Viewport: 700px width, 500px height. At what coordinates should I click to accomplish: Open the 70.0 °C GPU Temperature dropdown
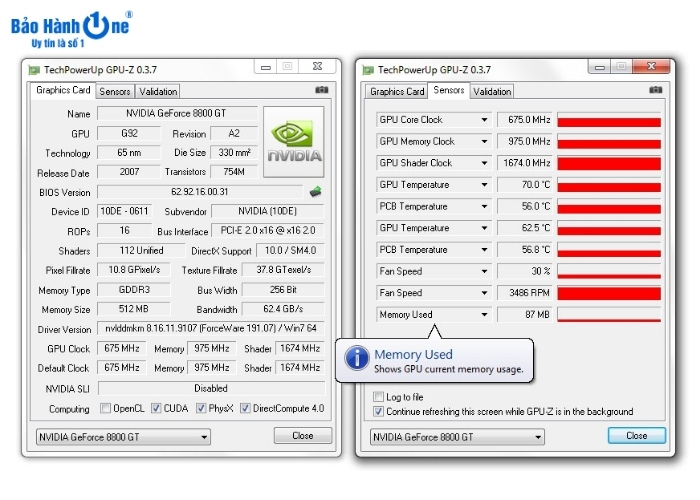click(x=484, y=184)
